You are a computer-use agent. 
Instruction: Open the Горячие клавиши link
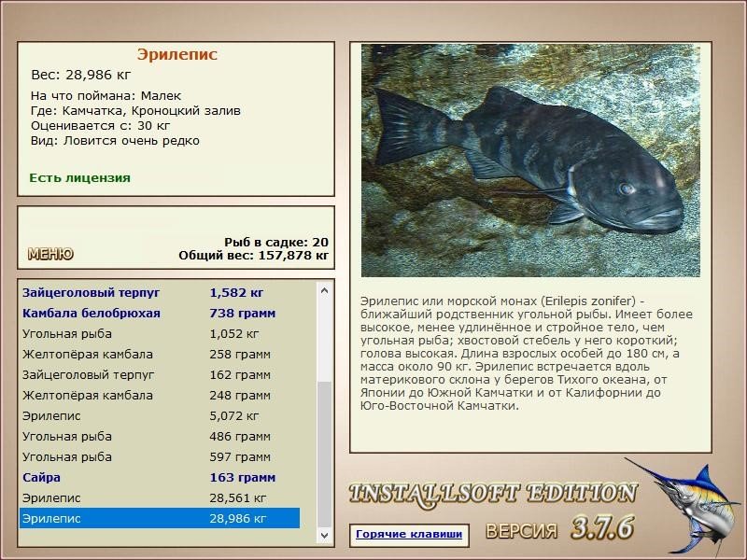(414, 533)
